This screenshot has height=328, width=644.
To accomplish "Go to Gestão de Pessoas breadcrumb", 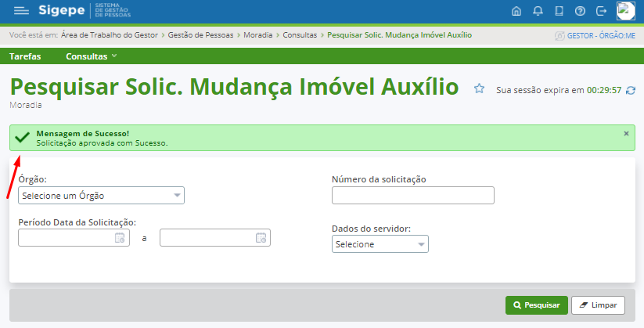I will 200,35.
